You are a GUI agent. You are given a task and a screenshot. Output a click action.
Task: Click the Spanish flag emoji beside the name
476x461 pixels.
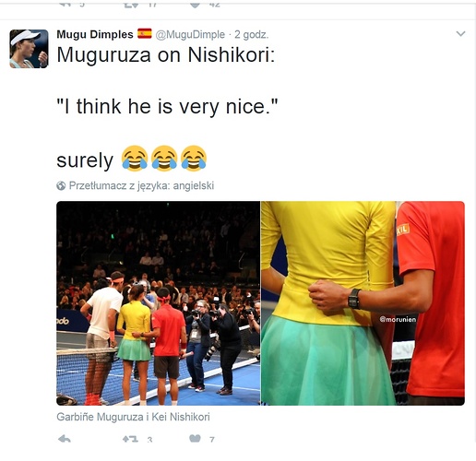145,33
